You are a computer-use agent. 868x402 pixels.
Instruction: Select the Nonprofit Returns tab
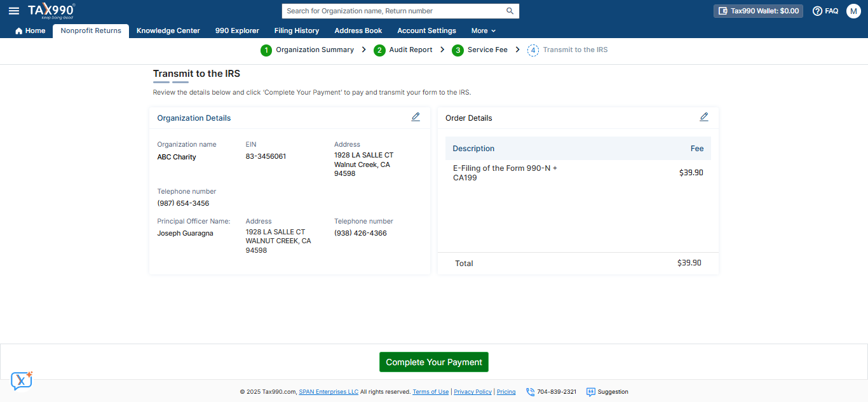(91, 30)
